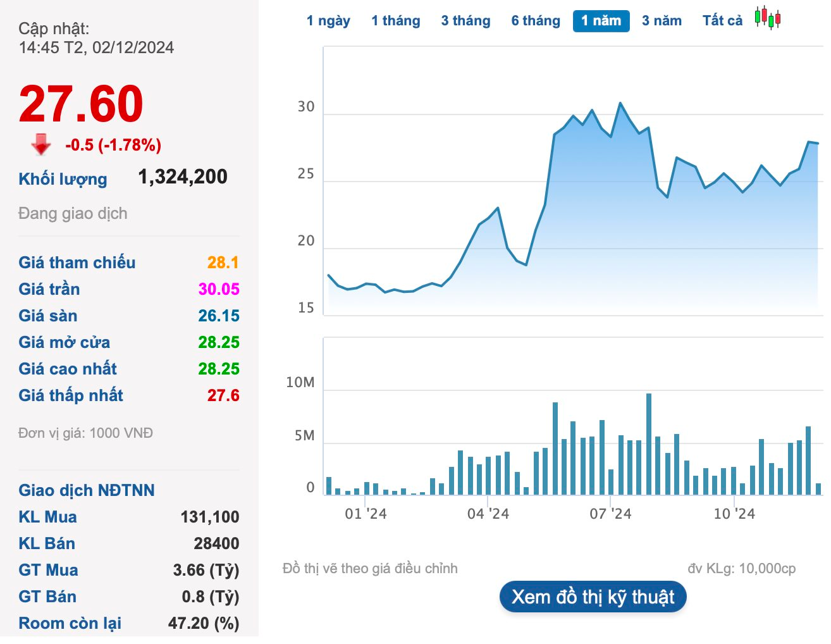
Task: Select the Tất cả time range tab
Action: pos(722,21)
